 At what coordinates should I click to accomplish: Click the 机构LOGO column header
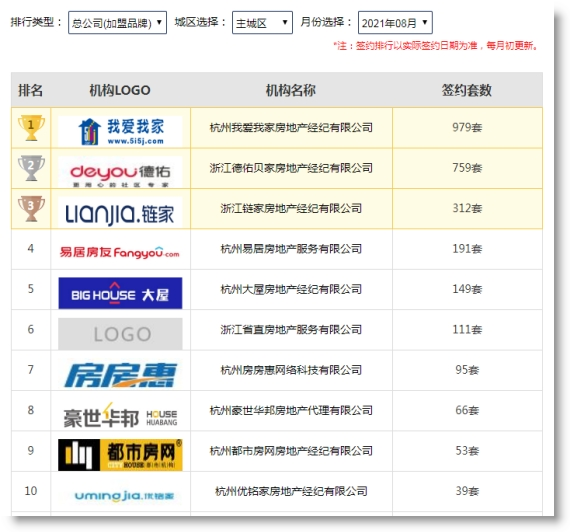coord(120,90)
